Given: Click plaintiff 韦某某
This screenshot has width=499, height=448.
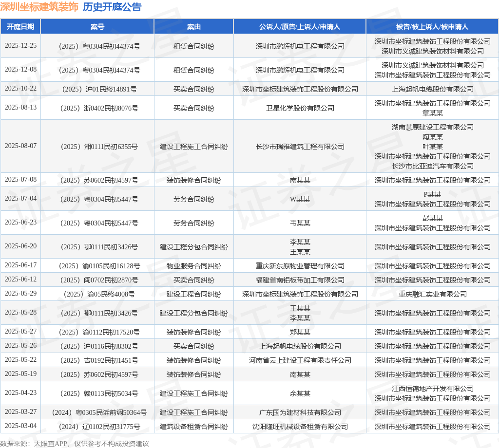Looking at the screenshot, I should pos(300,223).
